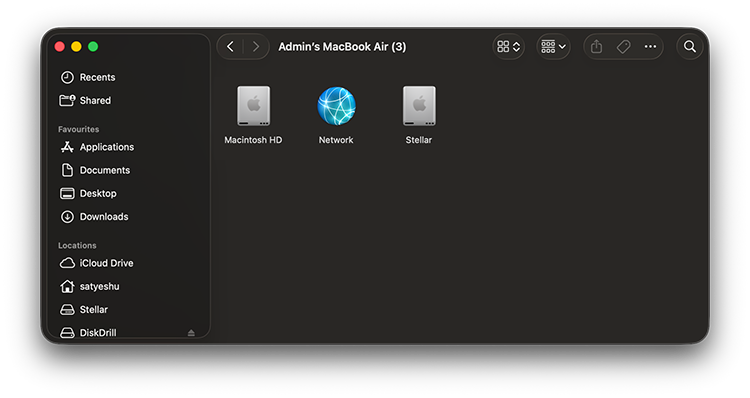
Task: Click the Downloads arrow icon
Action: coord(67,217)
